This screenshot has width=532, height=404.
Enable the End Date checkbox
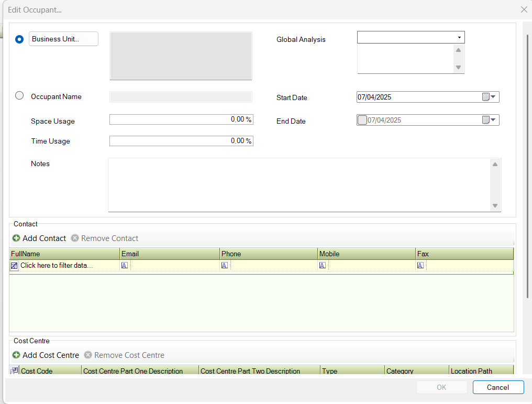pos(362,119)
